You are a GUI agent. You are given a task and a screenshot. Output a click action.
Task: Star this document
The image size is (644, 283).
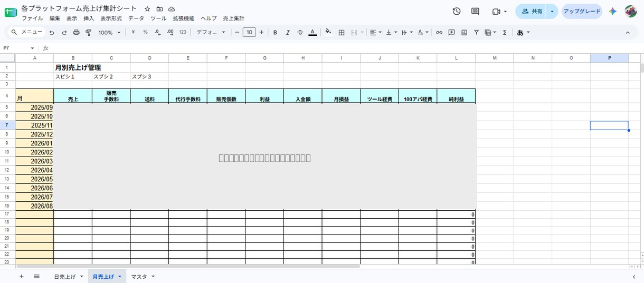[147, 9]
